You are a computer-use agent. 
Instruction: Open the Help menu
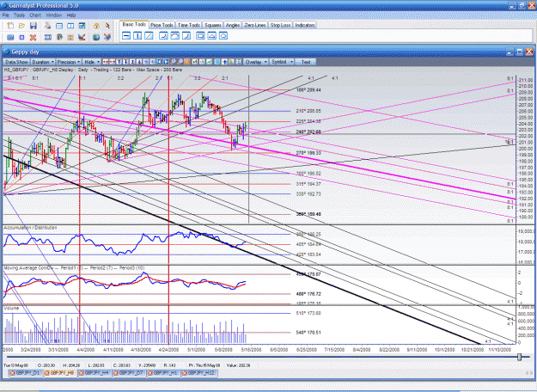71,15
